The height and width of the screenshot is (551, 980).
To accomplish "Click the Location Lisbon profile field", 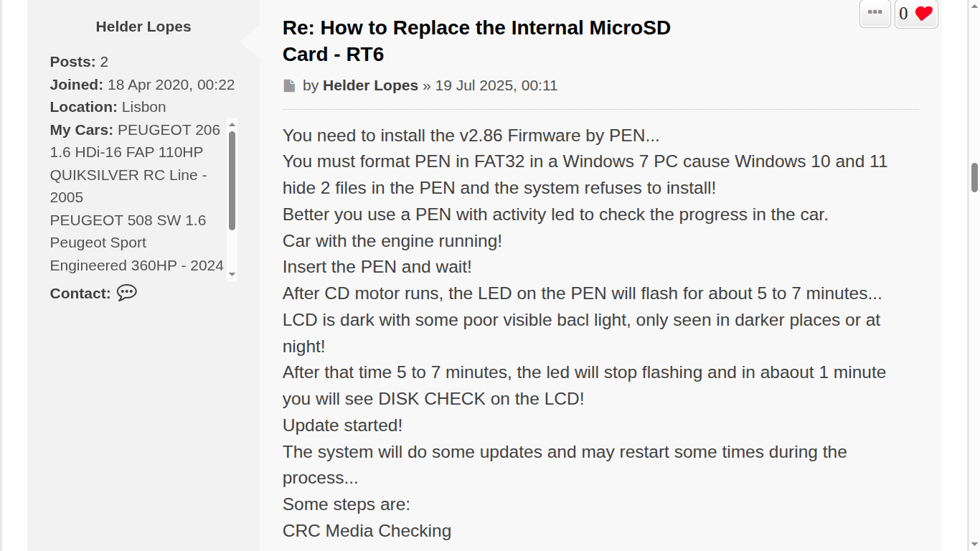I will tap(108, 107).
